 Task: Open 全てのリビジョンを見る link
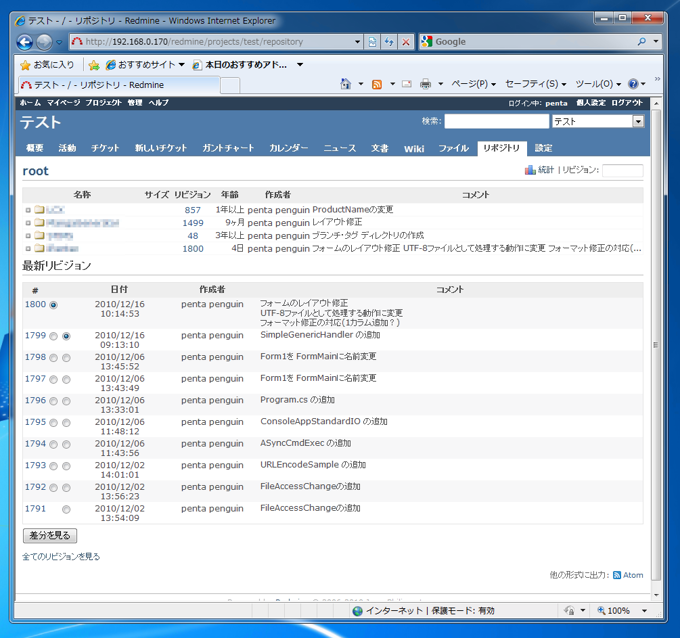click(61, 556)
